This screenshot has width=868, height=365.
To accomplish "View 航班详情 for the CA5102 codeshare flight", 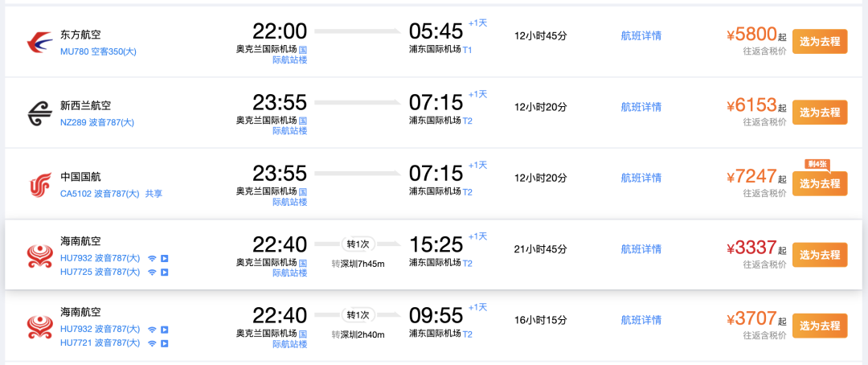I will (641, 178).
